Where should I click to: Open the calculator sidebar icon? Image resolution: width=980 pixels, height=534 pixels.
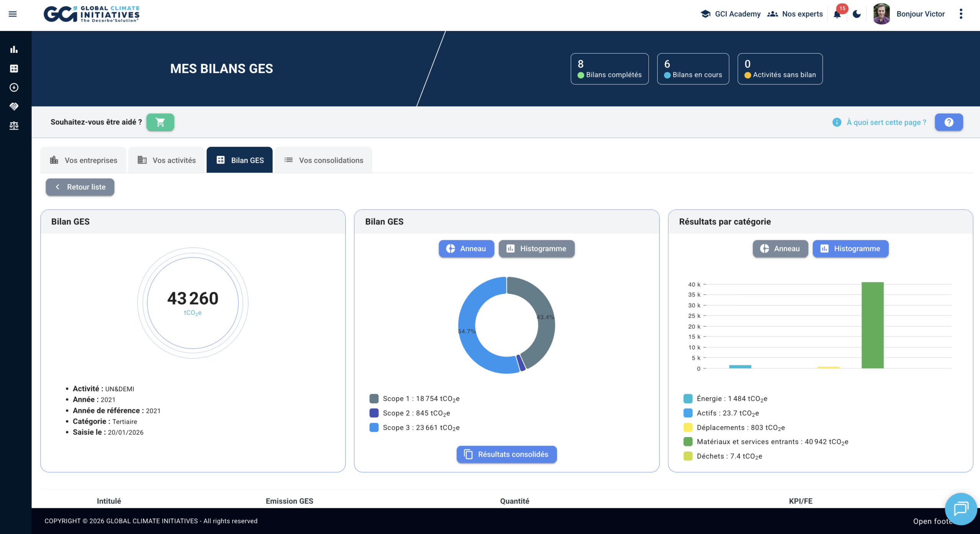coord(14,69)
